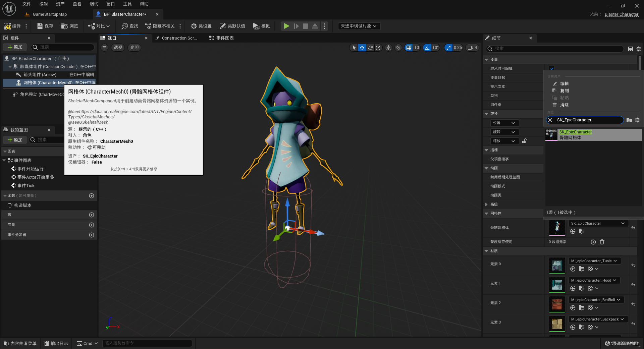
Task: Pick SK_EpicCharacter skeletal mesh result
Action: click(x=593, y=135)
